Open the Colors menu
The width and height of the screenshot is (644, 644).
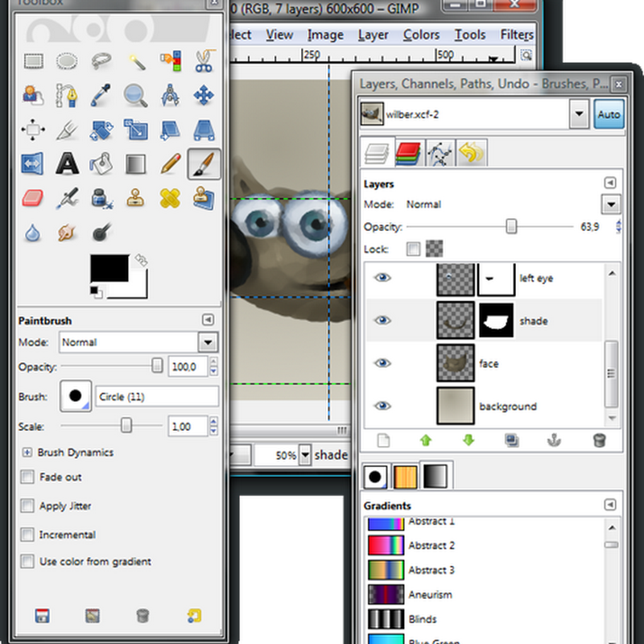click(421, 35)
